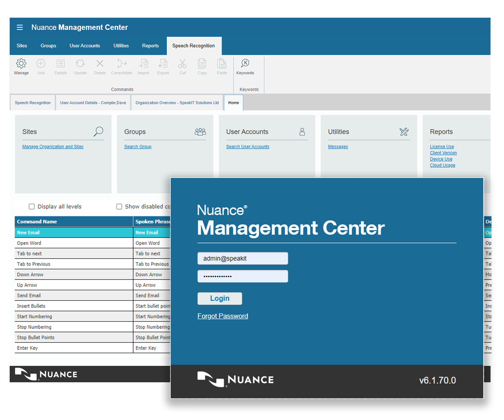504x420 pixels.
Task: Click the Sites magnifier icon
Action: tap(98, 132)
